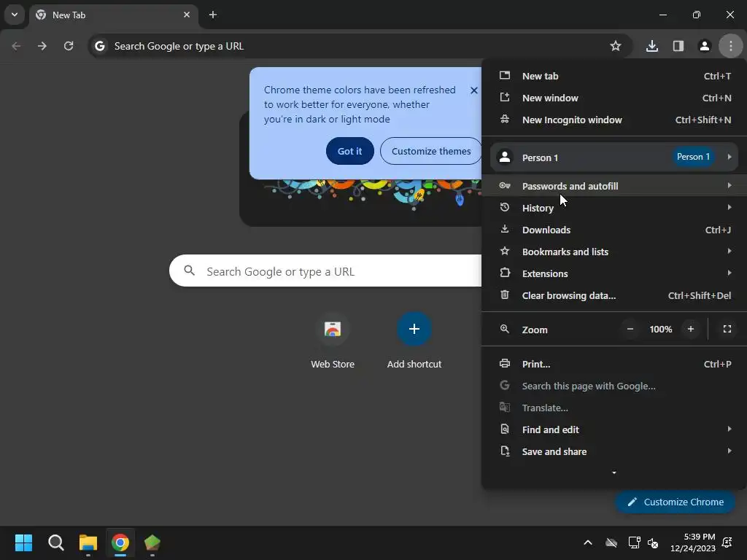
Task: Click the Google G icon in address bar
Action: [x=99, y=46]
